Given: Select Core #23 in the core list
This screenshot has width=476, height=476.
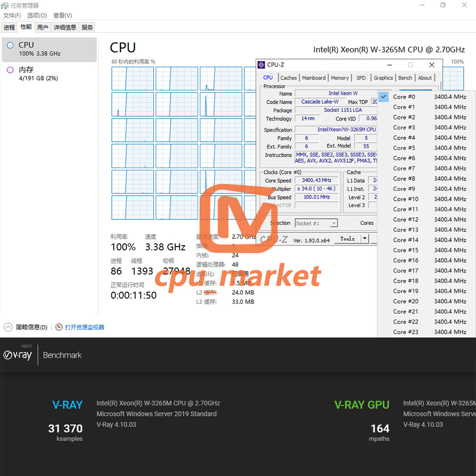Looking at the screenshot, I should point(426,332).
